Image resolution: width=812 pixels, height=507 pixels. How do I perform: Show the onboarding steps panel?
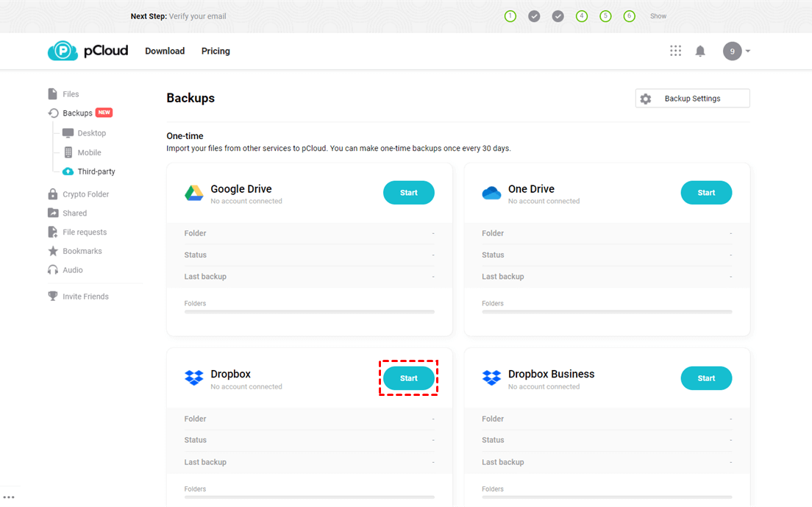[658, 16]
